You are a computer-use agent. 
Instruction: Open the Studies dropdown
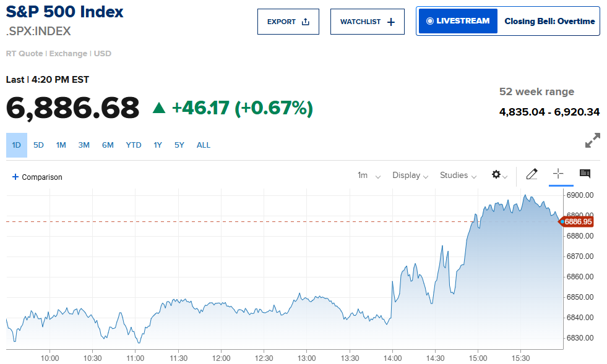458,176
